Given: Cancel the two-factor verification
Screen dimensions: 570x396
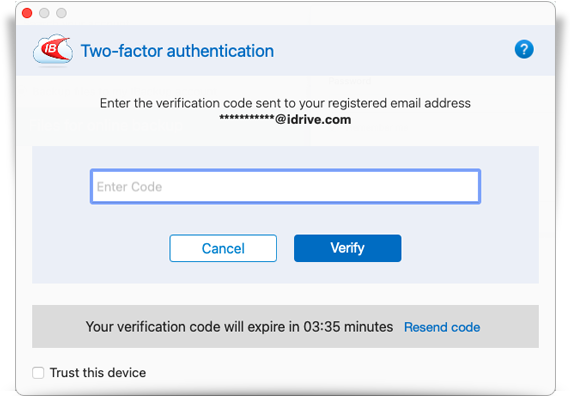Looking at the screenshot, I should click(223, 248).
